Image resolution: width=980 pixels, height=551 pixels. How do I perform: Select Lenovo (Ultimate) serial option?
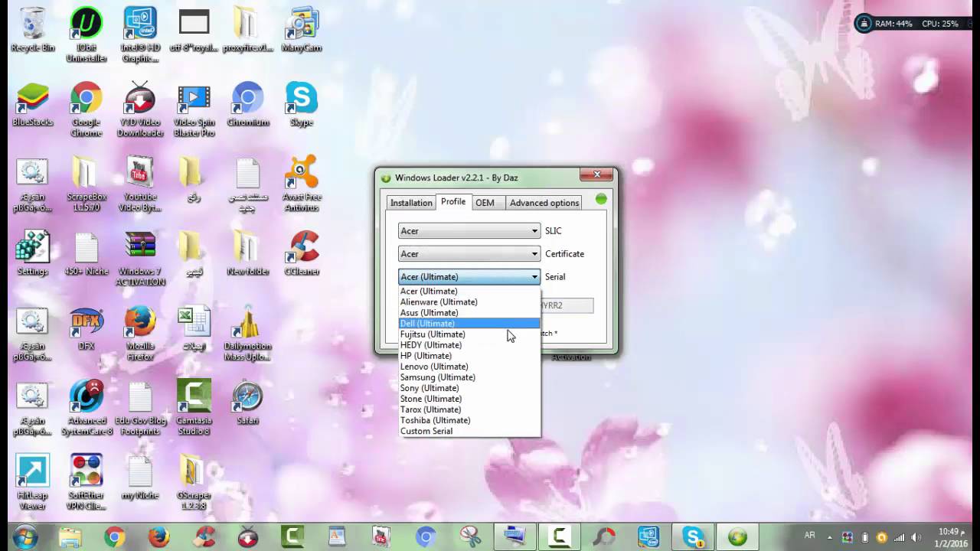coord(469,367)
